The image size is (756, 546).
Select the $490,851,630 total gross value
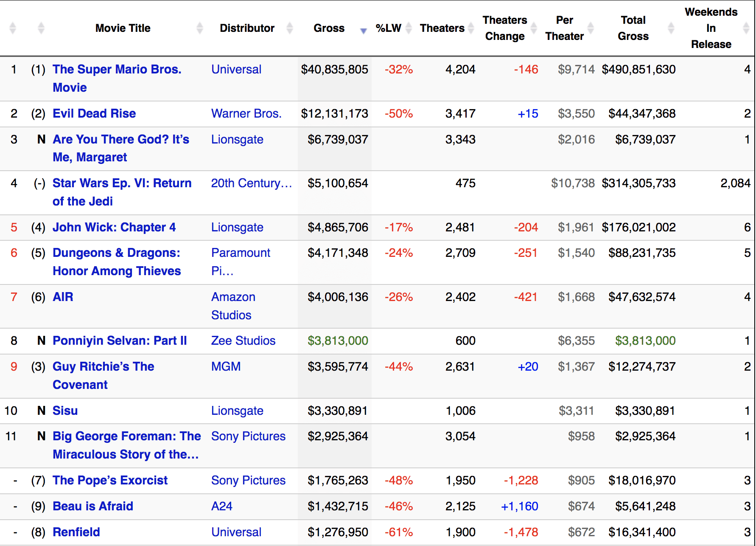[x=638, y=69]
